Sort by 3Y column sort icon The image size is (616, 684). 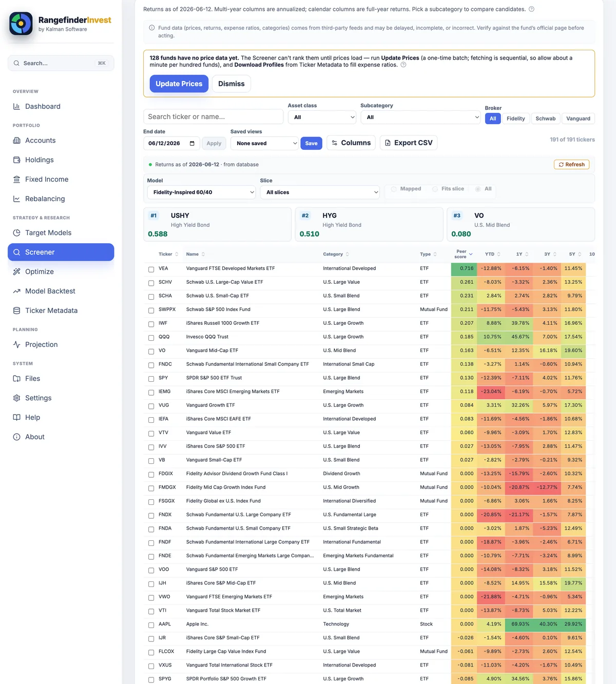coord(554,254)
